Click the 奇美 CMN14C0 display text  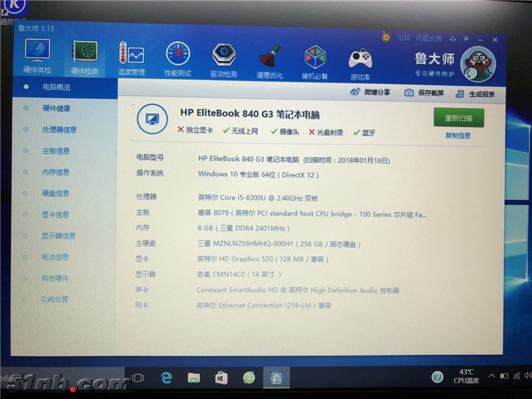coord(239,274)
